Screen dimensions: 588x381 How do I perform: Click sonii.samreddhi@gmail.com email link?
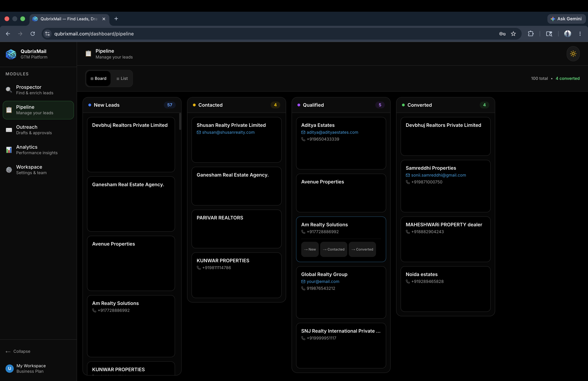point(439,175)
